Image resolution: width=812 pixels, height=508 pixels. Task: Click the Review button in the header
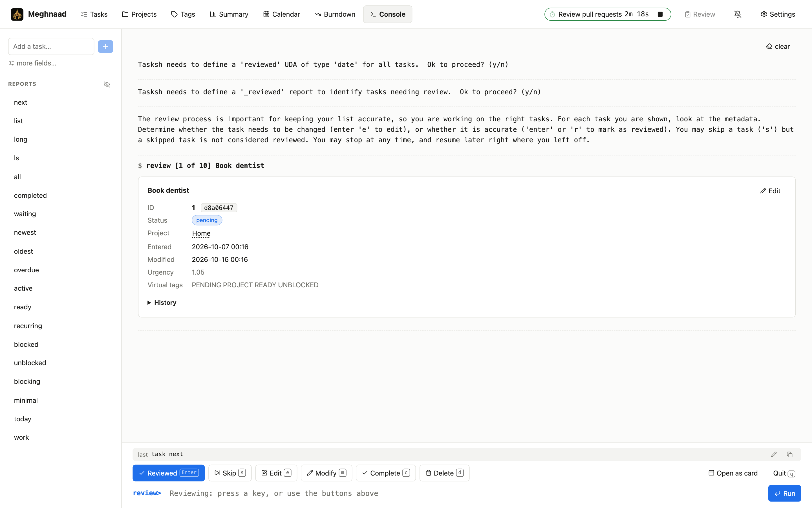(700, 14)
